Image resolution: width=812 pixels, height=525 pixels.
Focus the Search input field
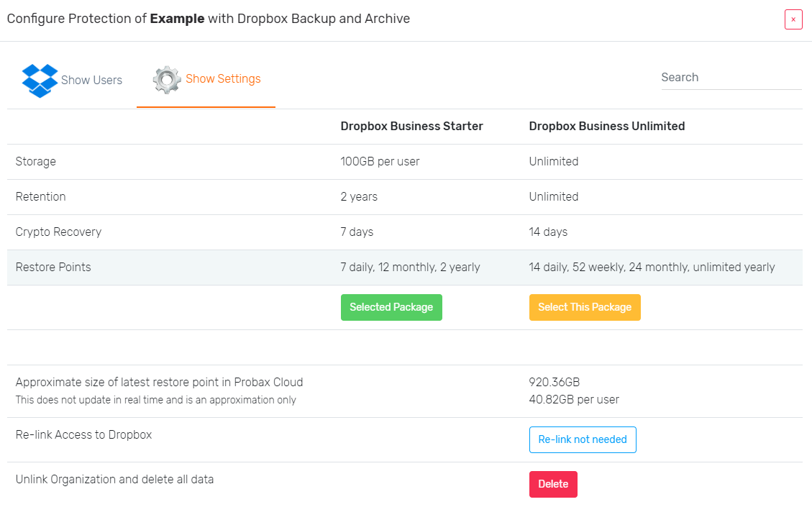(731, 78)
